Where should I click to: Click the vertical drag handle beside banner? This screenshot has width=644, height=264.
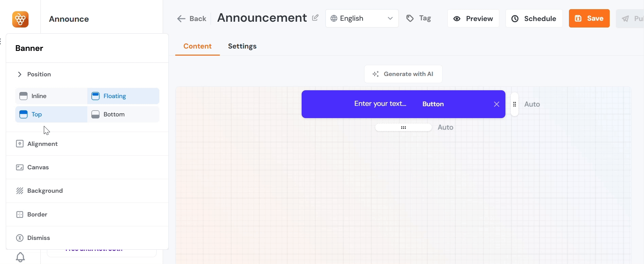[x=514, y=104]
